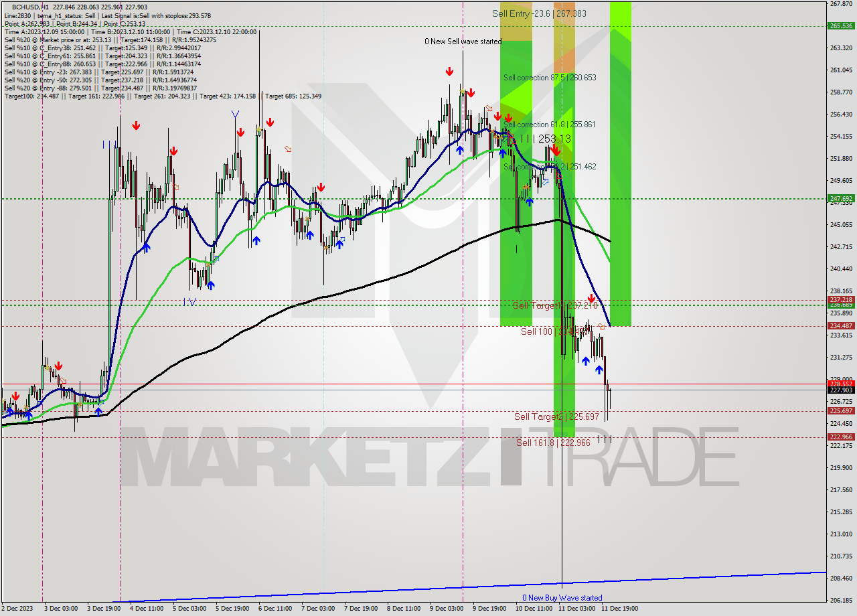The image size is (857, 616).
Task: Click the 254.155 price axis value
Action: tap(841, 136)
